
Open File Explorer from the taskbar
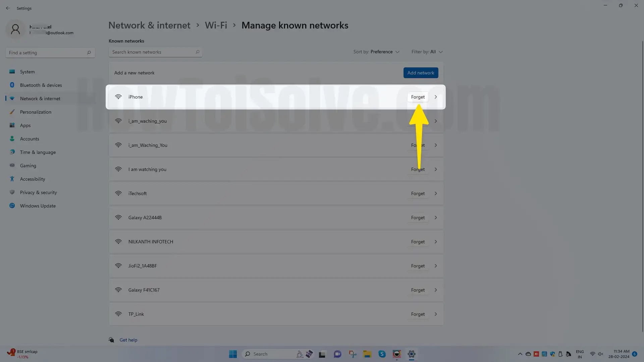pyautogui.click(x=367, y=354)
